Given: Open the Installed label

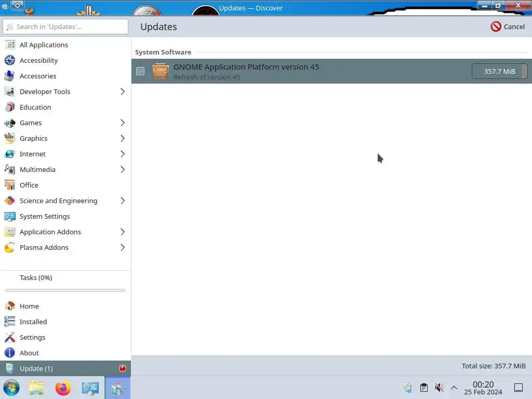Looking at the screenshot, I should 33,322.
